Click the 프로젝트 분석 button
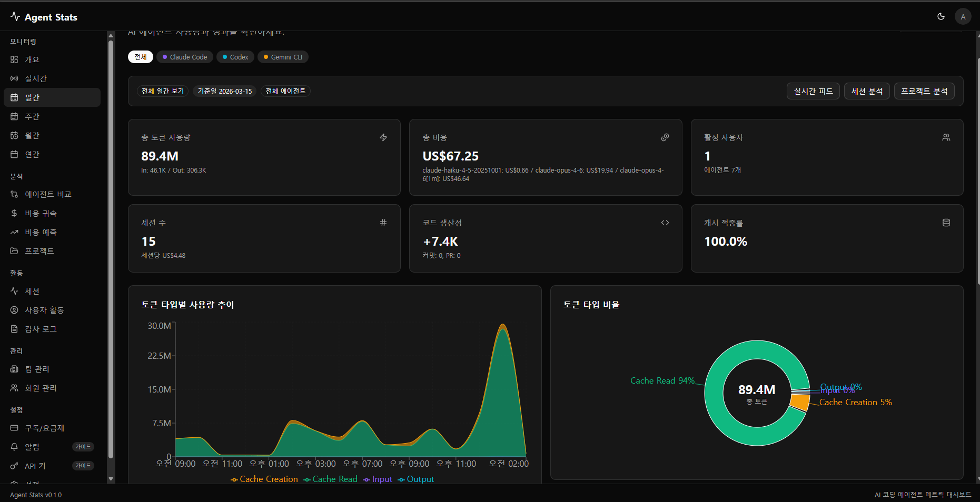The height and width of the screenshot is (502, 980). tap(924, 91)
